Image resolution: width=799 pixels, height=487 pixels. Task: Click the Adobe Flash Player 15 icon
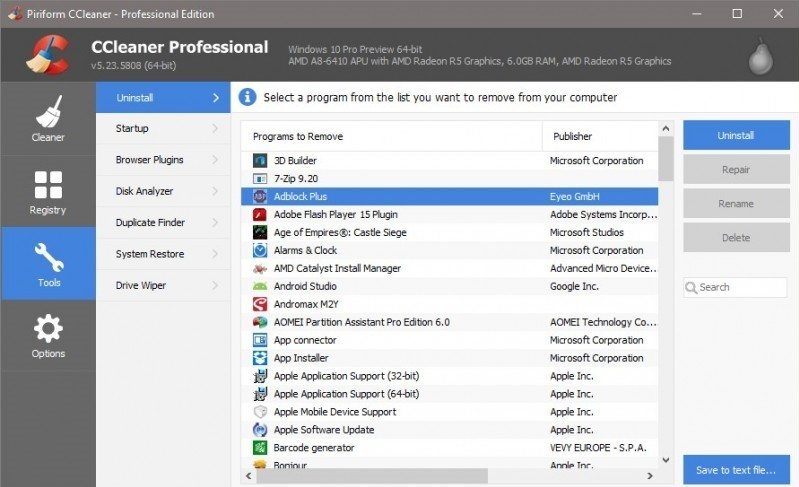pos(260,214)
